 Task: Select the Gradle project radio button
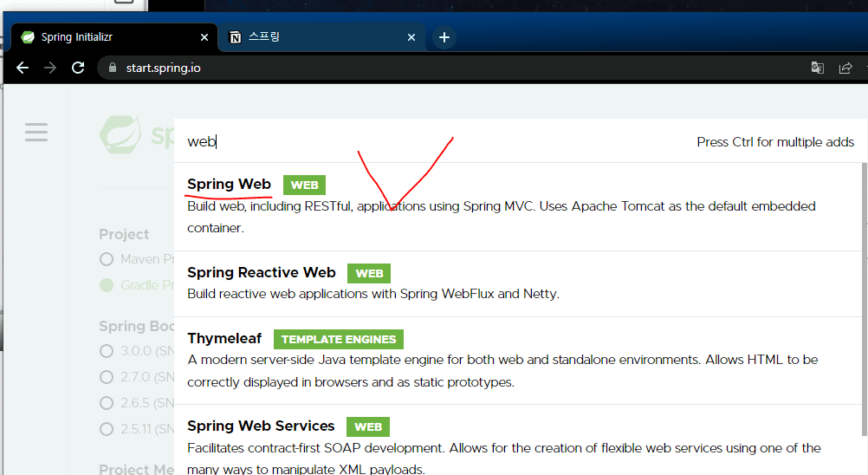coord(107,284)
